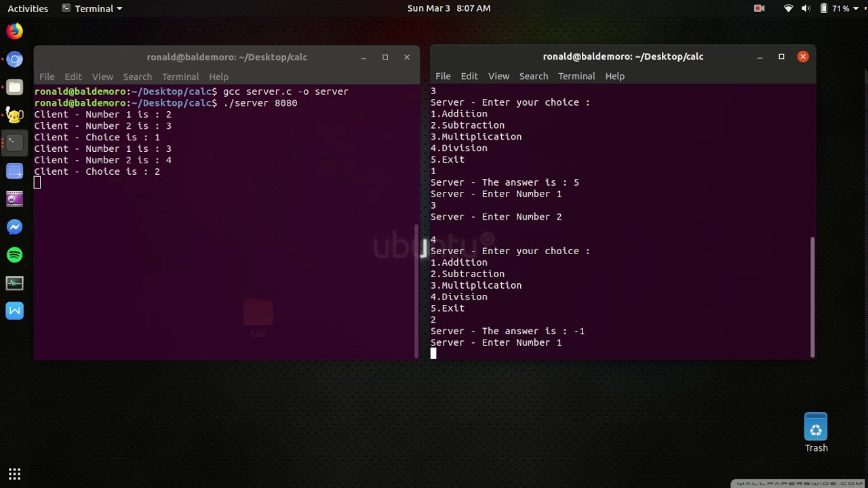The height and width of the screenshot is (488, 868).
Task: Open the Files manager dock icon
Action: click(14, 87)
